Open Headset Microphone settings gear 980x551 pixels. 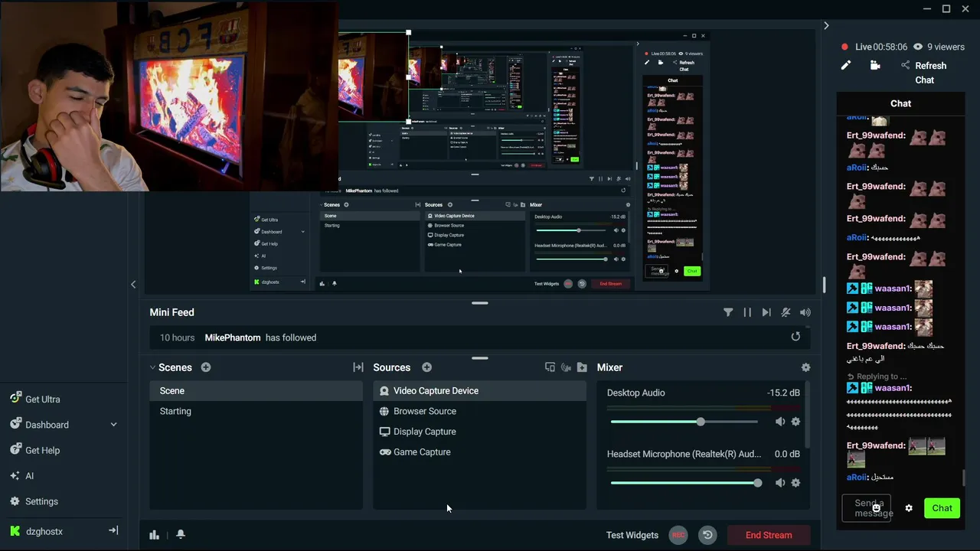(795, 483)
